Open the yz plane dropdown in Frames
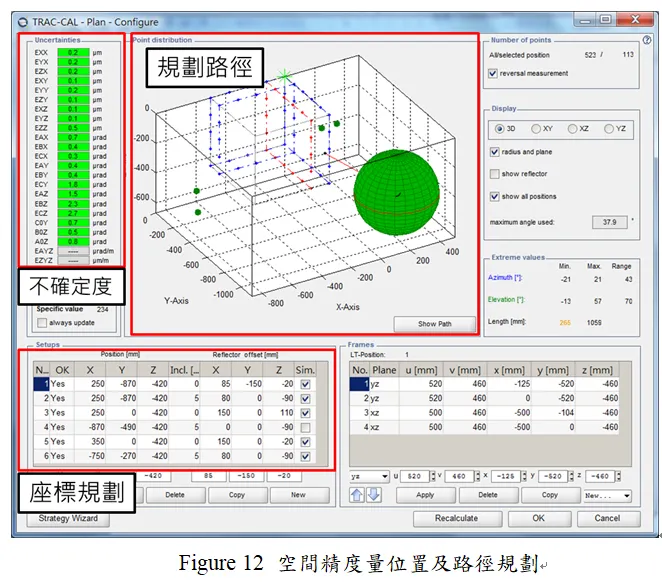Viewport: 662px width, 588px height. pos(369,476)
